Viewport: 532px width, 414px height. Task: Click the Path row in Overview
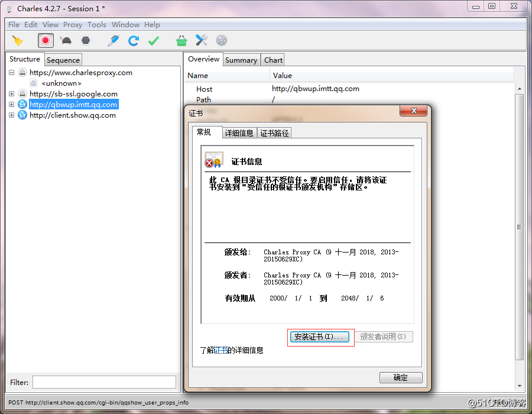(x=349, y=100)
